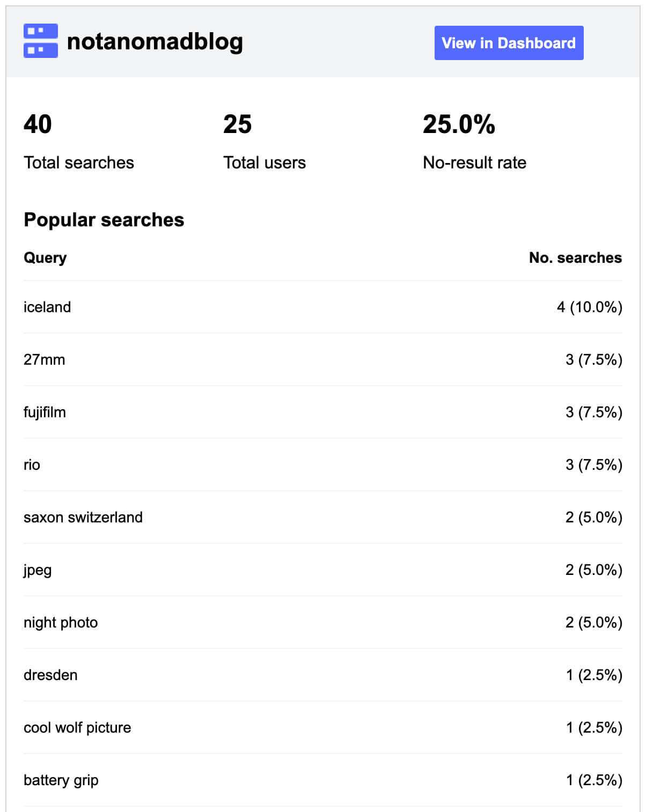Click the Popular searches heading
Screen dimensions: 646x812
point(104,220)
